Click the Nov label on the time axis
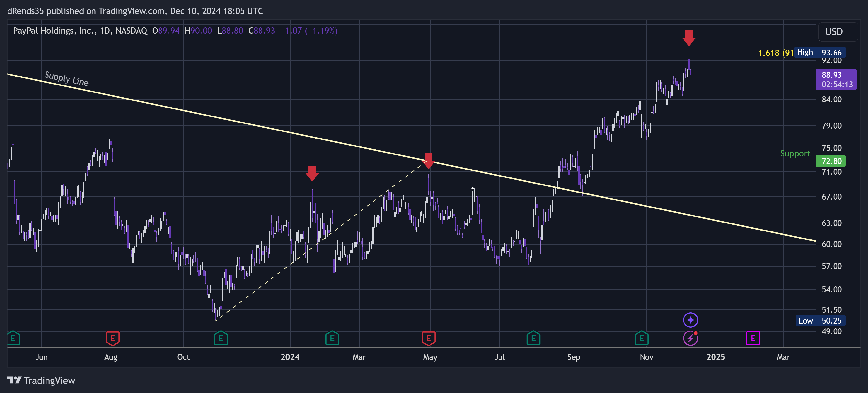 [x=646, y=357]
